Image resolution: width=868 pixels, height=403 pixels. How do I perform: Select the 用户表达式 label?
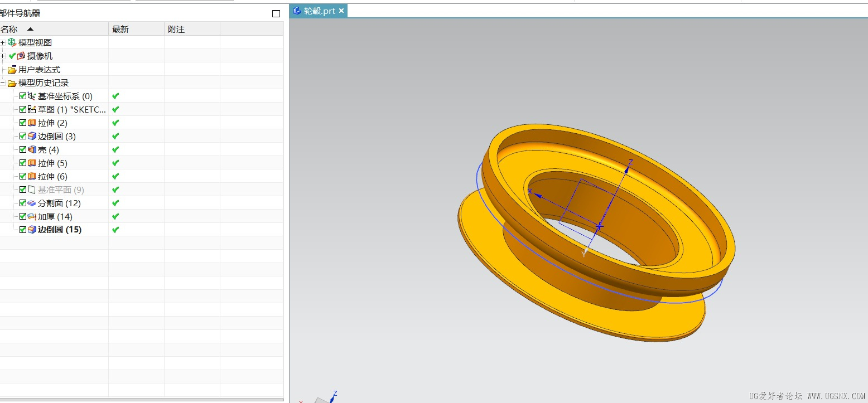pyautogui.click(x=40, y=69)
